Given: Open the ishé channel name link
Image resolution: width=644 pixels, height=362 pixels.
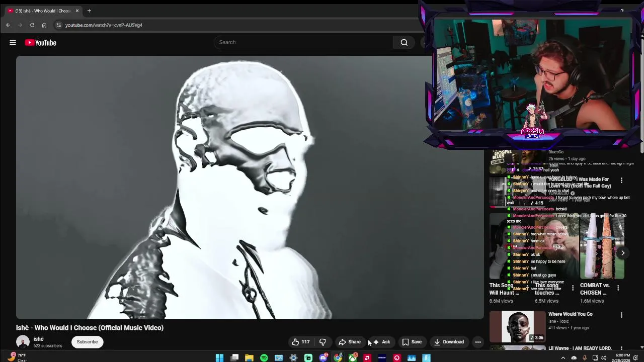Looking at the screenshot, I should coord(38,339).
